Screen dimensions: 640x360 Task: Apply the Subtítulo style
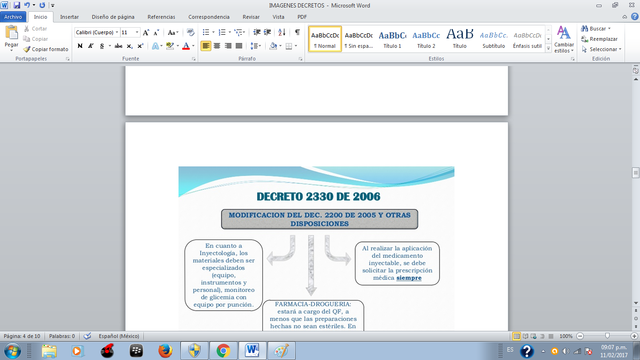tap(493, 39)
